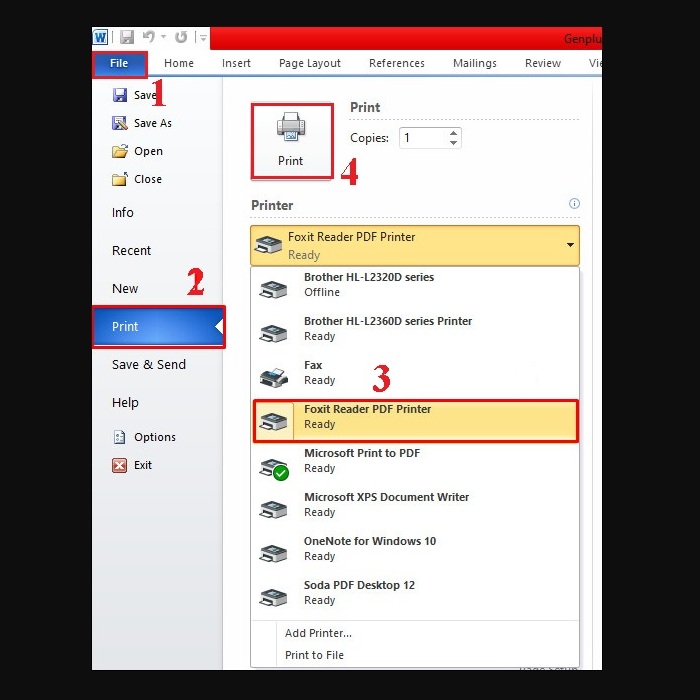Click Add Printer... option

pos(318,633)
